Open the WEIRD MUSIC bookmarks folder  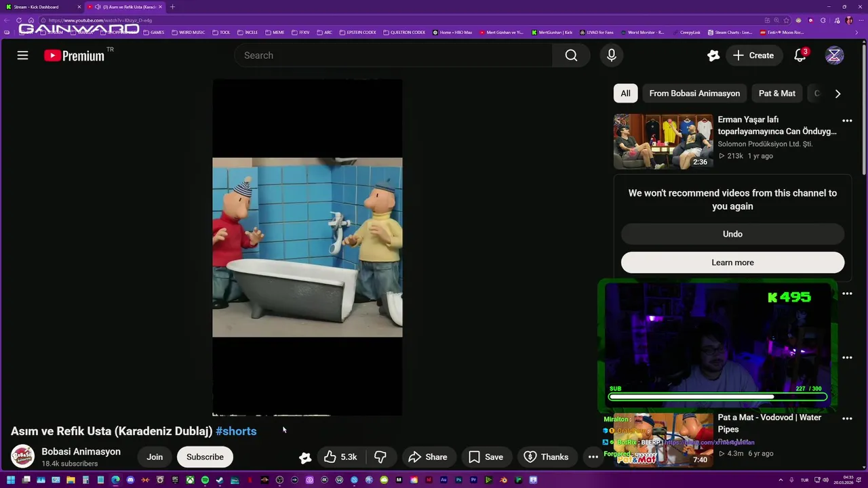[188, 33]
